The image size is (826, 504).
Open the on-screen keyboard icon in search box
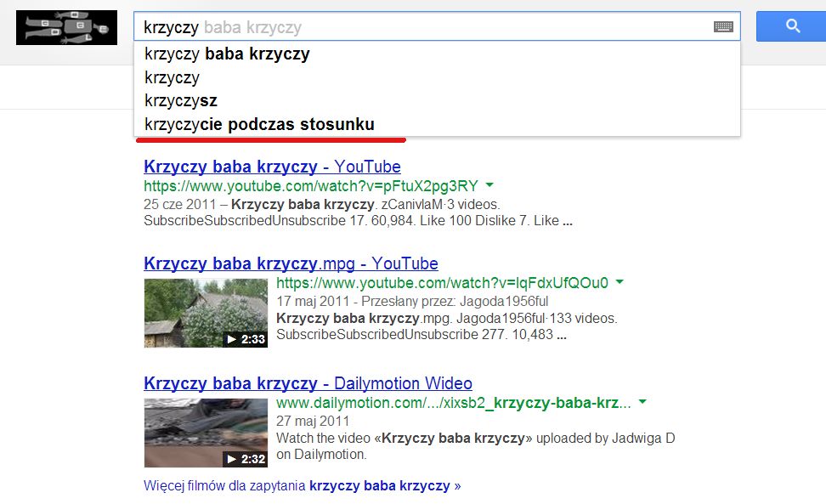[723, 26]
